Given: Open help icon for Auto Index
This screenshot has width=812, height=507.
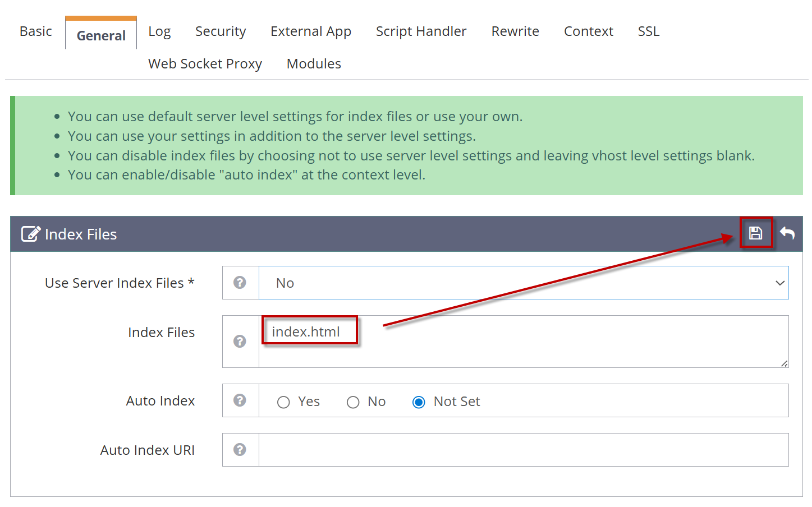Looking at the screenshot, I should tap(240, 400).
